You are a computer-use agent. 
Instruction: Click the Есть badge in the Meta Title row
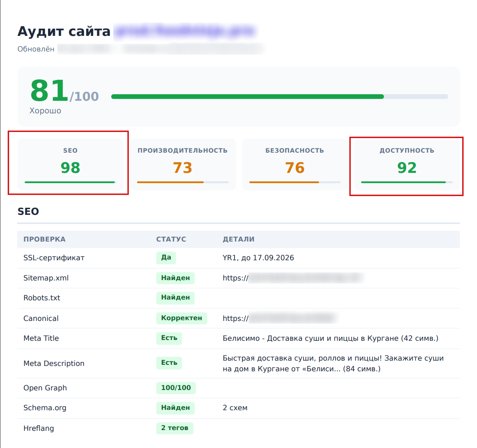169,338
